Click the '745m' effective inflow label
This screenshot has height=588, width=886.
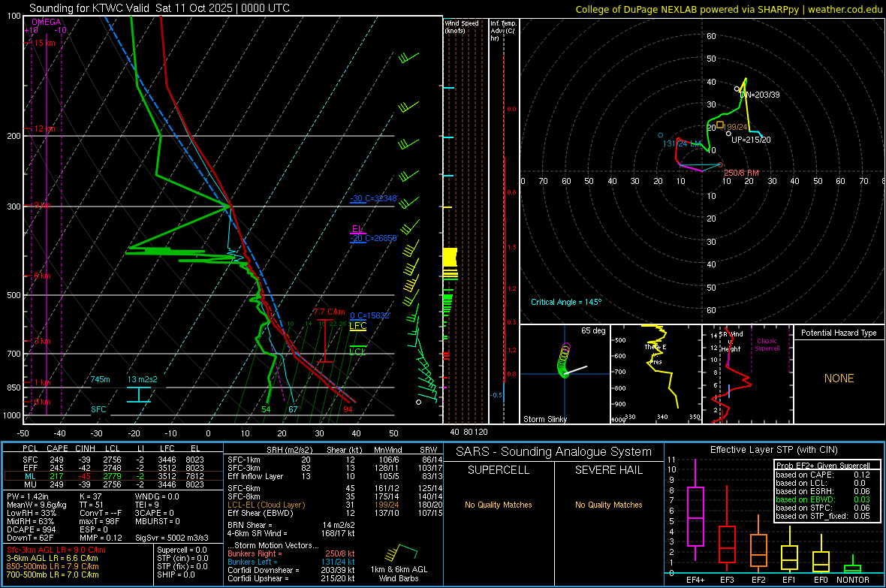pos(100,379)
